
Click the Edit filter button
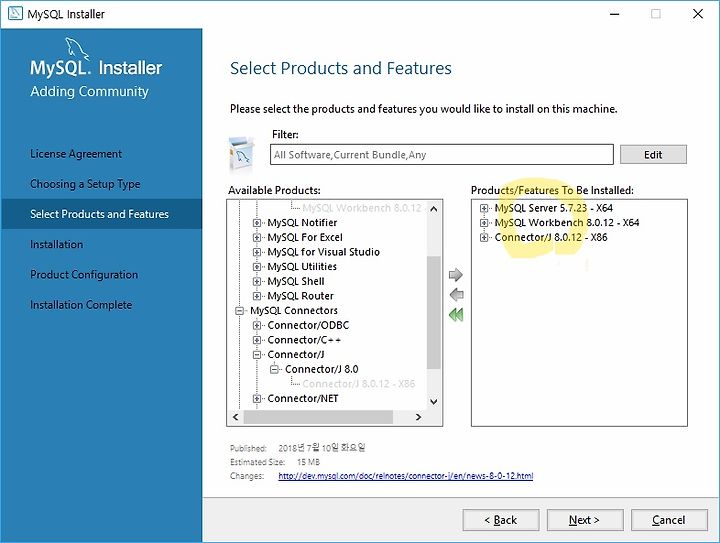(653, 155)
